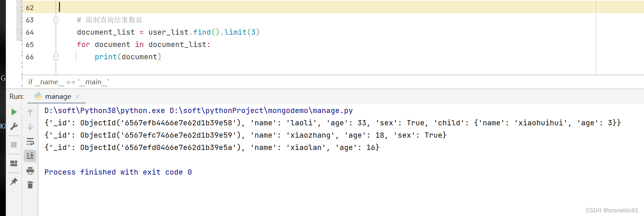Rerun the manage script with green play icon
644x216 pixels.
click(14, 112)
